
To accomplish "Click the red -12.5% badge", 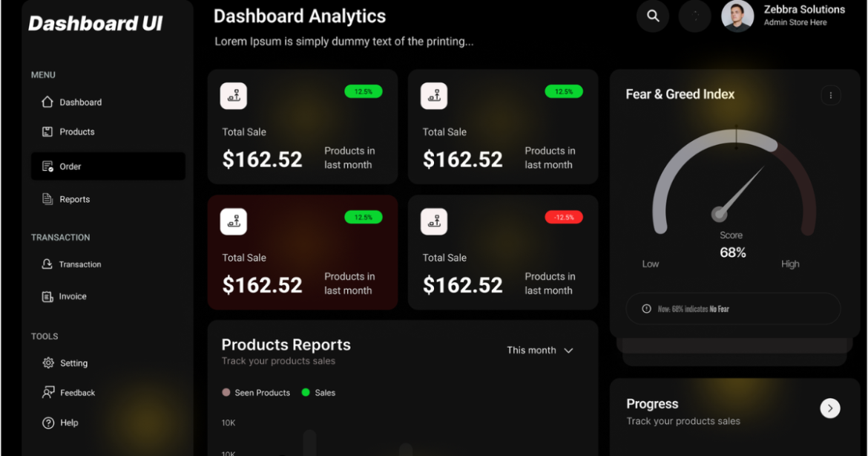I will point(564,217).
